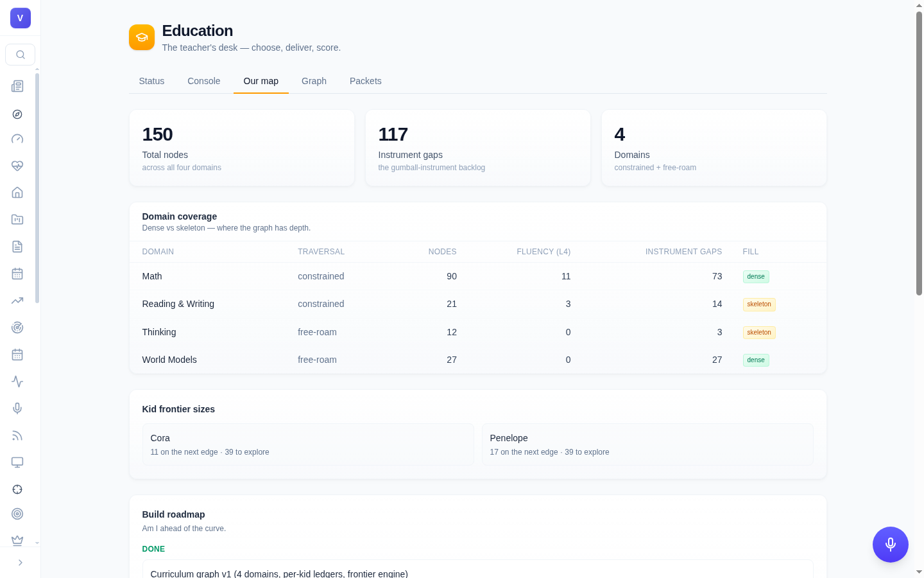Open the newspaper icon in the sidebar
The width and height of the screenshot is (924, 578).
pyautogui.click(x=17, y=86)
